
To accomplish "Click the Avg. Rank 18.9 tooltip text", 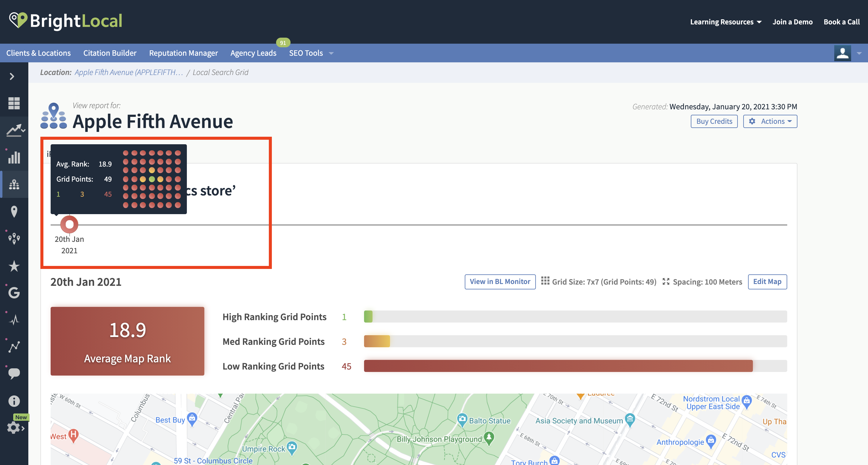I will coord(84,164).
